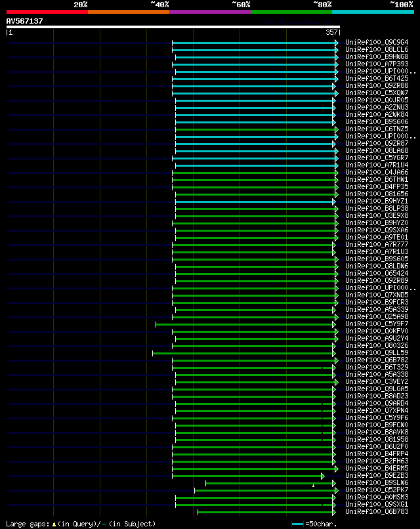Open hit UniRef100_Q25A98
Screen dimensions: 420x529
pyautogui.click(x=377, y=317)
